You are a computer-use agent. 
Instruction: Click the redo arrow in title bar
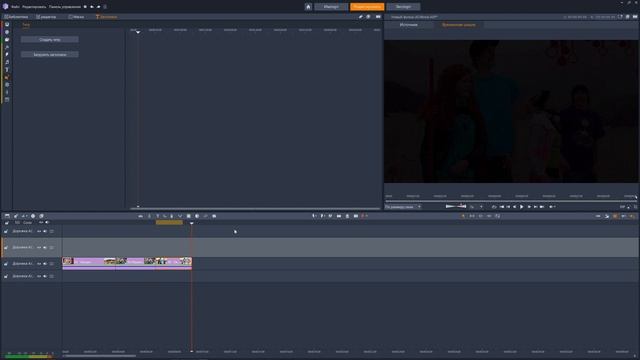point(98,7)
